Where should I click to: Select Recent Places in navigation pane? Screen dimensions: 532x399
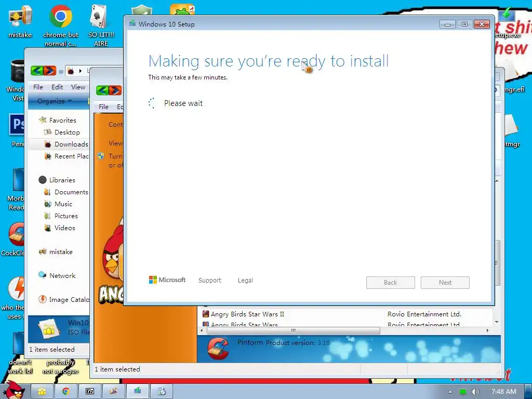point(71,156)
